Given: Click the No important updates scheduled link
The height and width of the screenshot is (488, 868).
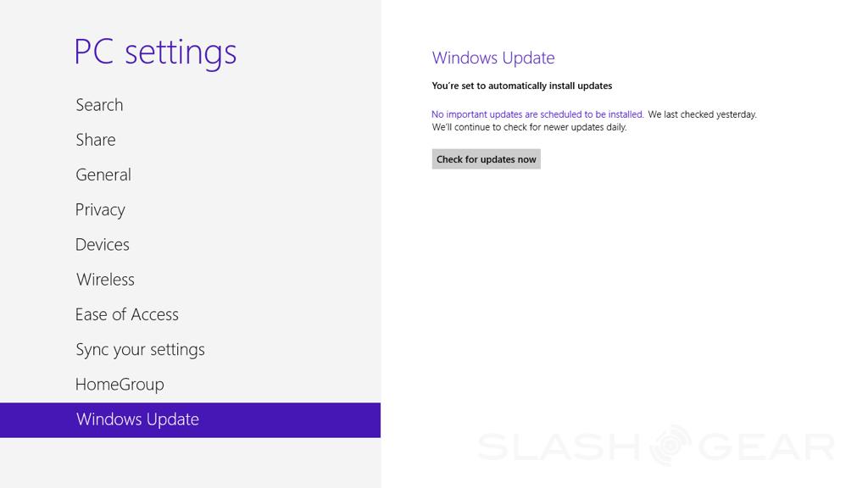Looking at the screenshot, I should point(537,114).
